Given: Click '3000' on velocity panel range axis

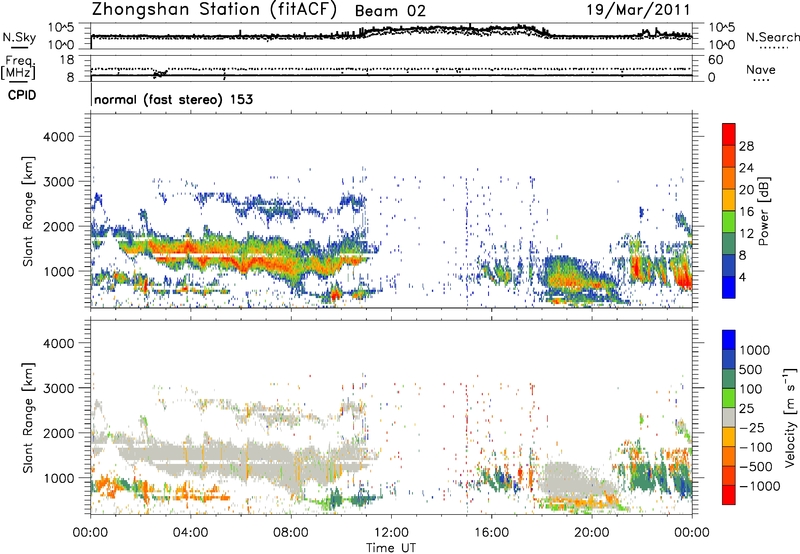Looking at the screenshot, I should pos(59,388).
